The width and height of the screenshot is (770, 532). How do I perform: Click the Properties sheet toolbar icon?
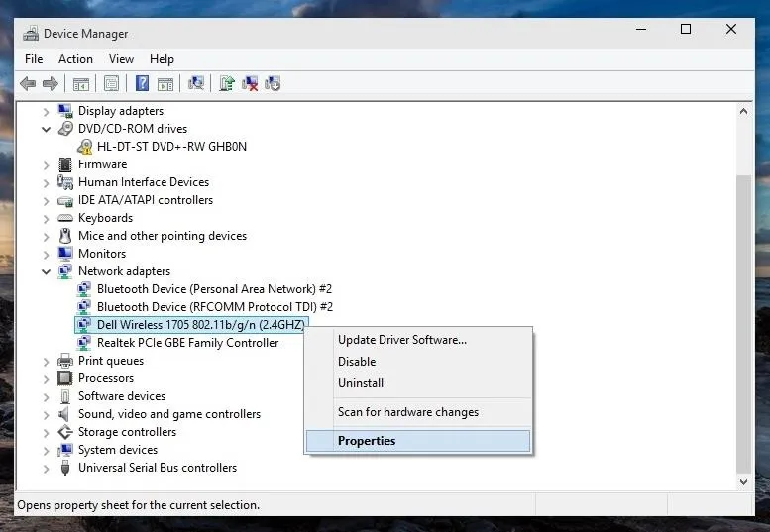[x=111, y=84]
